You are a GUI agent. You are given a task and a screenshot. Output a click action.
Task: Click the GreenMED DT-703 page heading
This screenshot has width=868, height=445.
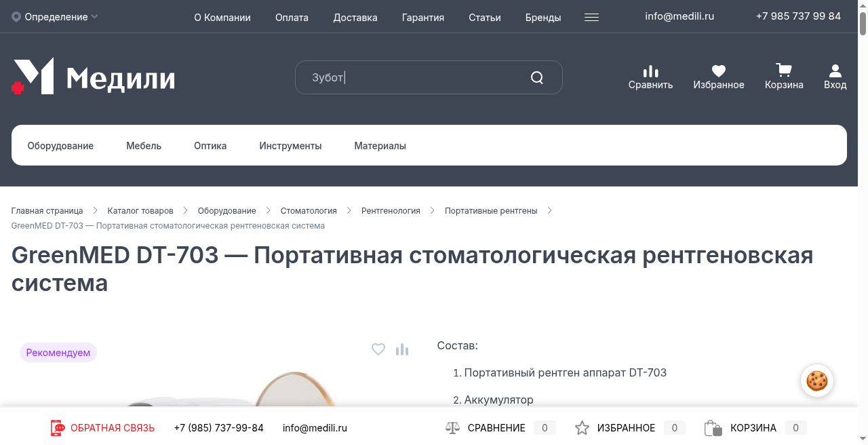point(412,269)
